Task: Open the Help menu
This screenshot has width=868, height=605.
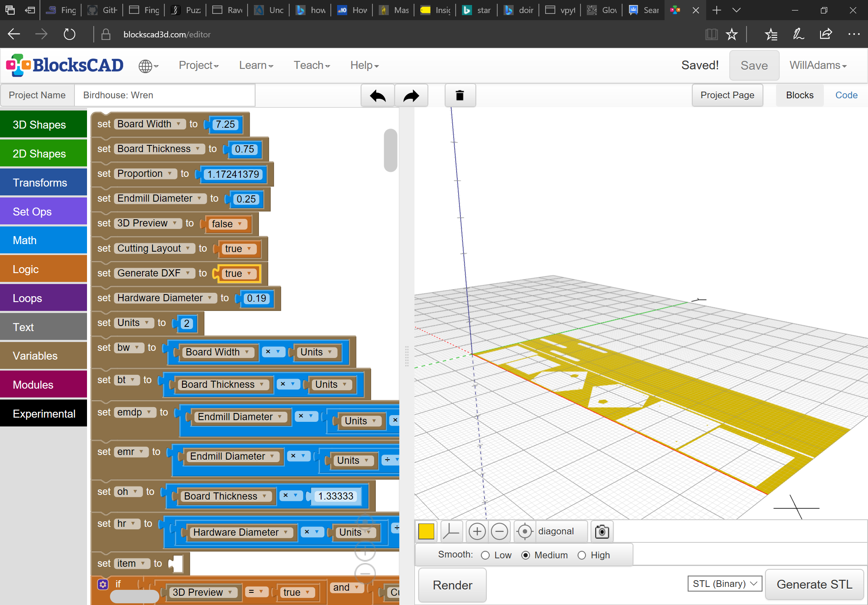Action: [x=365, y=65]
